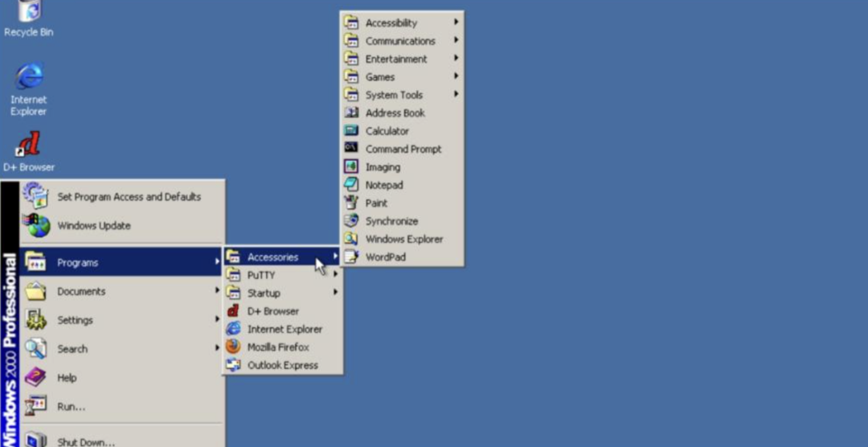Launch WordPad from the Accessories list
Viewport: 868px width, 447px height.
pos(402,257)
